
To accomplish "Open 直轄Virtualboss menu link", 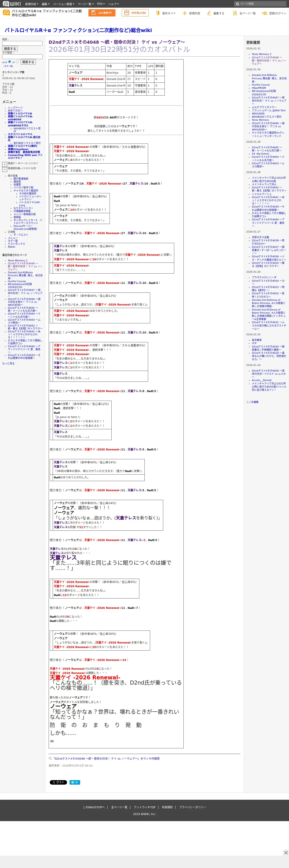I will (18, 149).
